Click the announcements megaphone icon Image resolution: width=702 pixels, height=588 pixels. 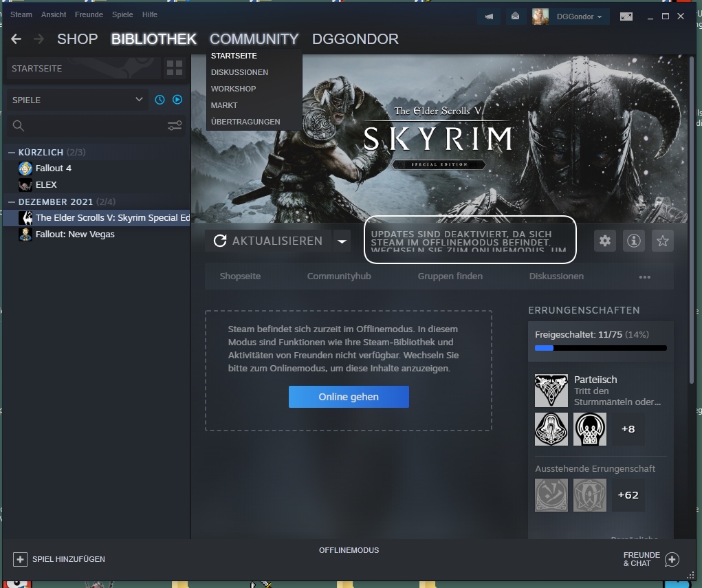(x=490, y=17)
